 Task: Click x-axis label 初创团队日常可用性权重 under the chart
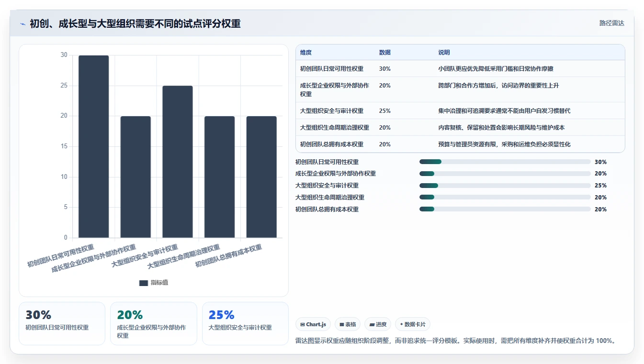(x=61, y=256)
